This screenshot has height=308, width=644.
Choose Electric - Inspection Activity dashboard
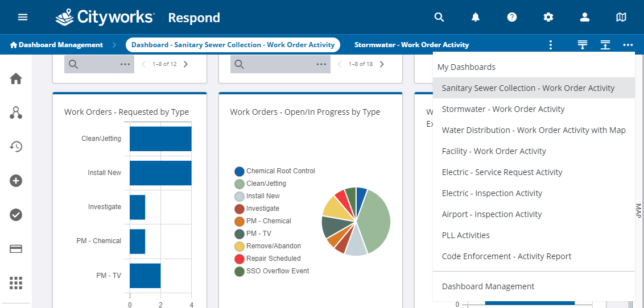(x=492, y=193)
